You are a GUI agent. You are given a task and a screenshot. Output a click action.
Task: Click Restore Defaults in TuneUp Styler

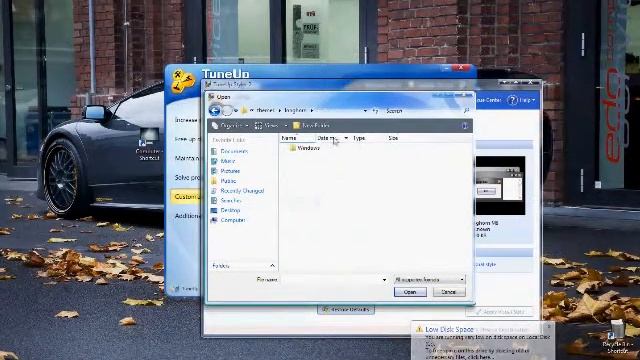tap(346, 310)
